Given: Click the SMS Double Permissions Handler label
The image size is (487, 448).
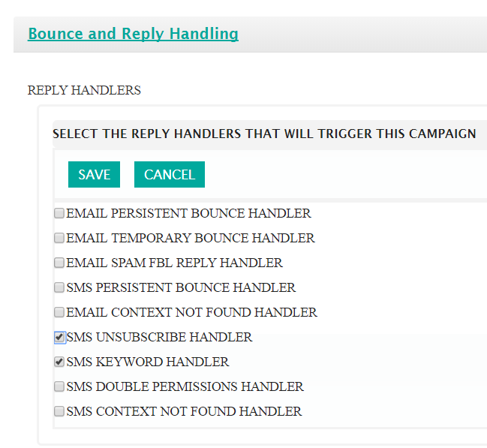Looking at the screenshot, I should coord(185,387).
